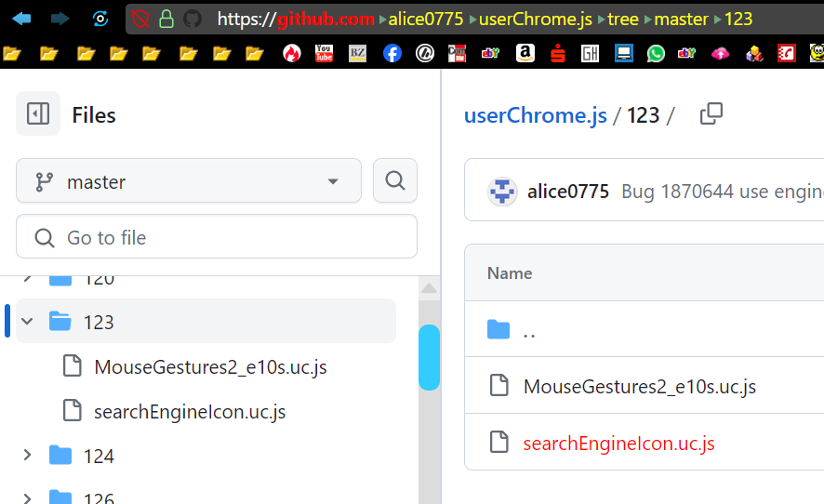Open the Amazon bookmark icon
This screenshot has width=824, height=504.
(525, 54)
